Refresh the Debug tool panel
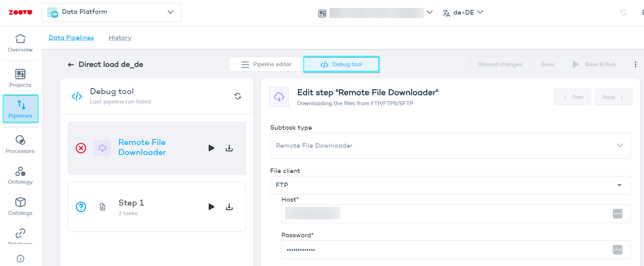 [x=238, y=96]
